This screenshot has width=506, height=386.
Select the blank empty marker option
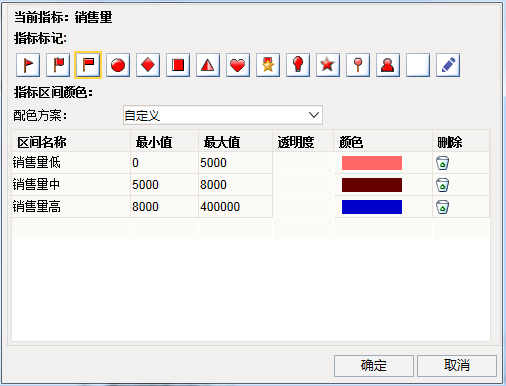(418, 65)
